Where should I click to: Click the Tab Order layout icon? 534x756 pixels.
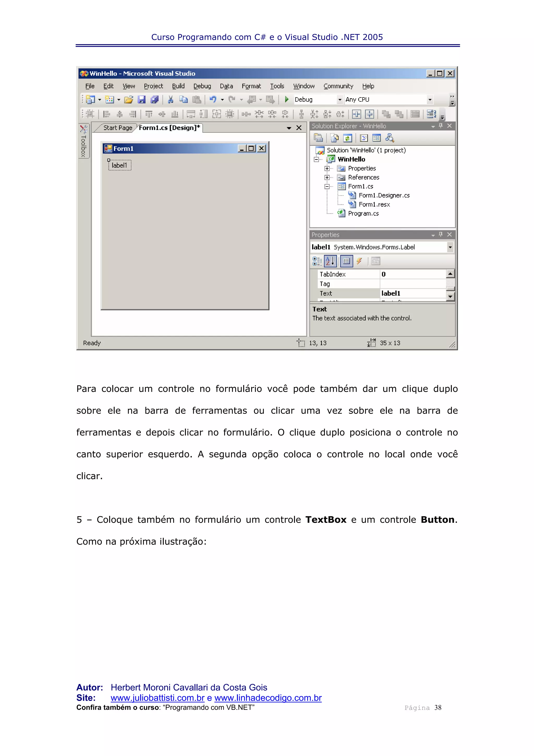pyautogui.click(x=431, y=114)
